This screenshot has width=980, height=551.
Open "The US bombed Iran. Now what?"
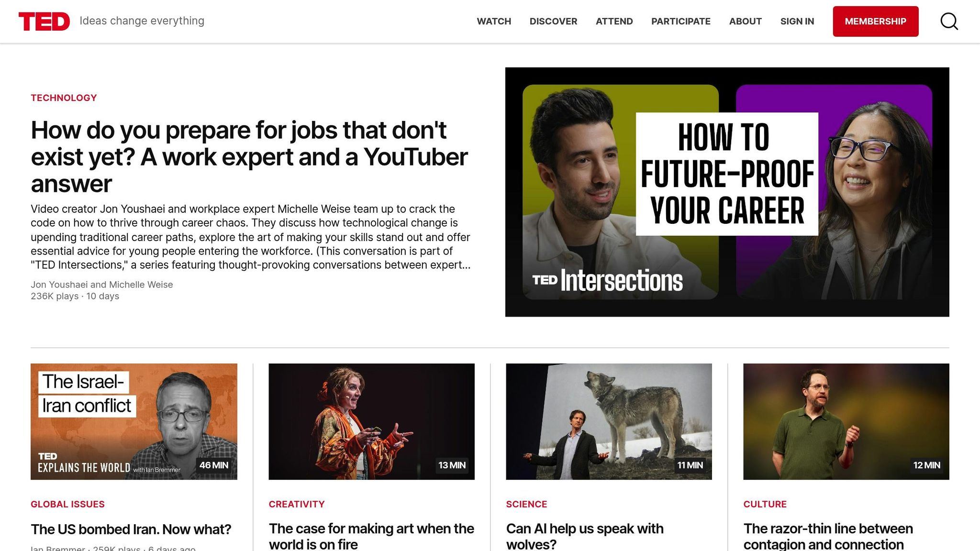(x=131, y=529)
